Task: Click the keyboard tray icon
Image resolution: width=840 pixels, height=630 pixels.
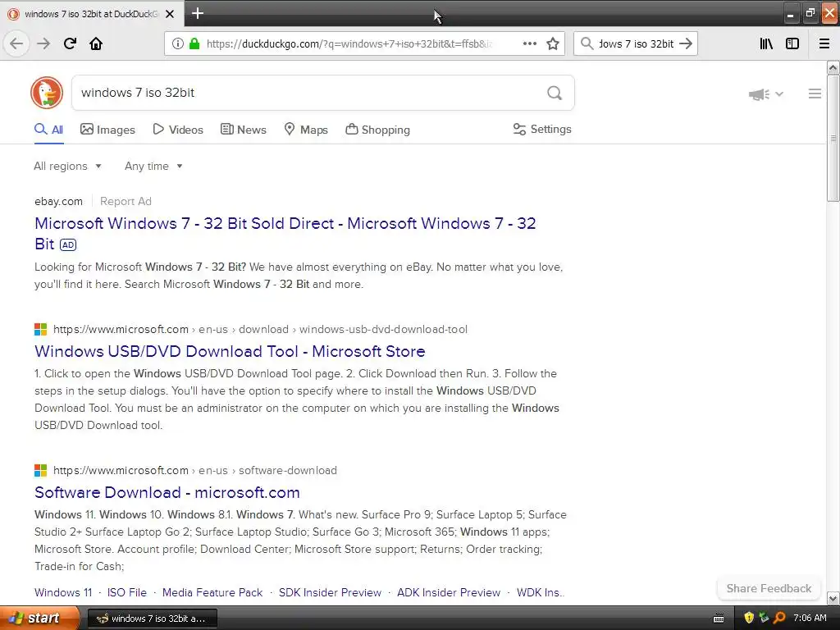Action: (719, 619)
